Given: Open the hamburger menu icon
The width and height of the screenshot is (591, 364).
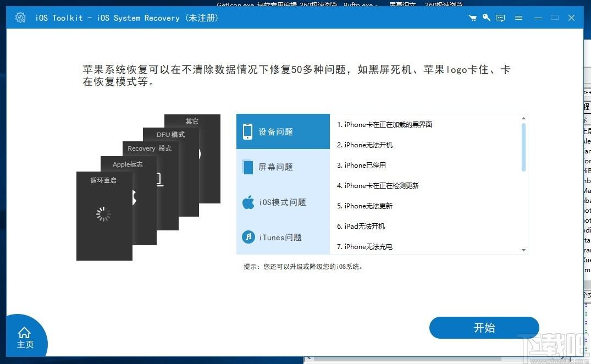Looking at the screenshot, I should 518,18.
